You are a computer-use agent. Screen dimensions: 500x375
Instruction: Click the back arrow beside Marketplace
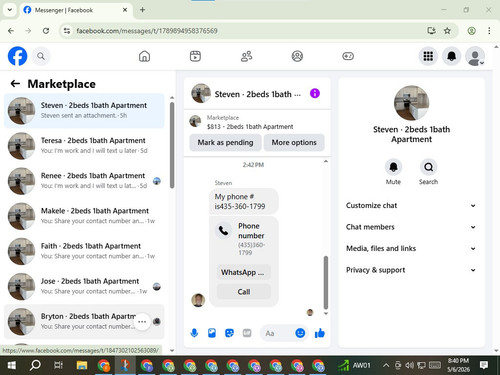[15, 84]
